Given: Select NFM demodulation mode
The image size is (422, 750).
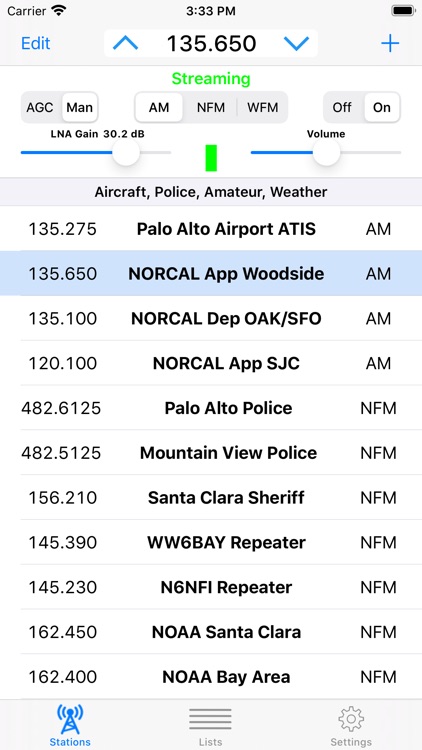Looking at the screenshot, I should point(211,107).
